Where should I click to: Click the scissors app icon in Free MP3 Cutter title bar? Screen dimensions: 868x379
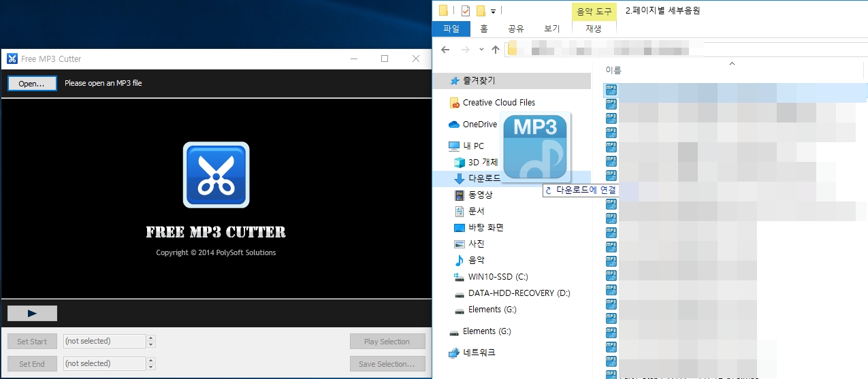point(12,59)
